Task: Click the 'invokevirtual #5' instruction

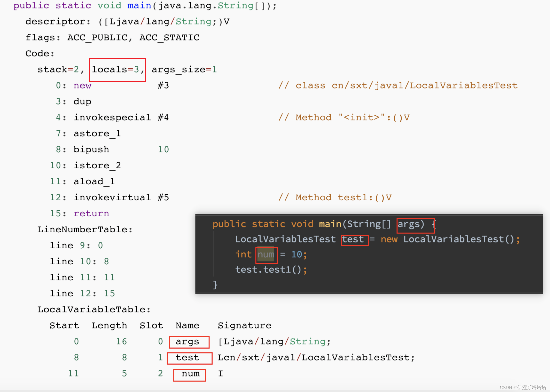Action: point(121,197)
